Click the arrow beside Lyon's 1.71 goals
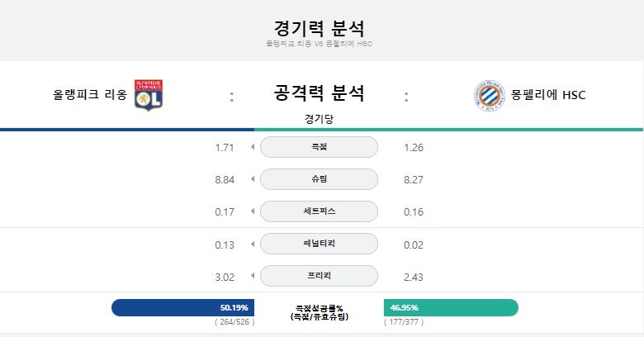The width and height of the screenshot is (644, 337). click(x=253, y=147)
